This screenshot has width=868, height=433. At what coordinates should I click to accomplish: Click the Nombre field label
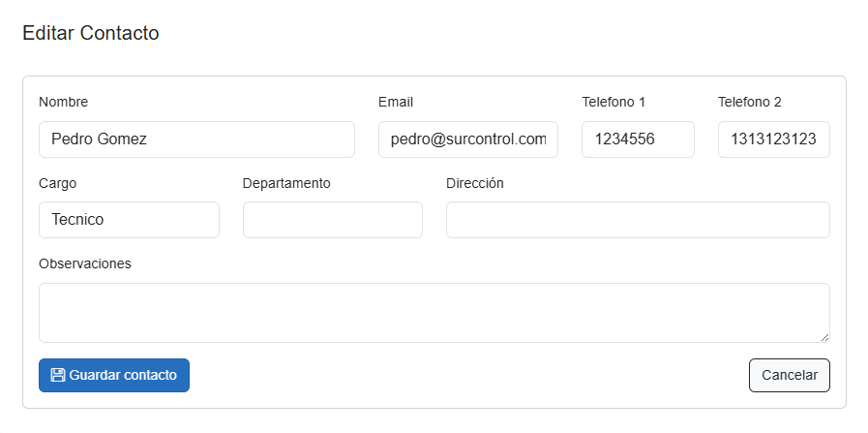63,102
